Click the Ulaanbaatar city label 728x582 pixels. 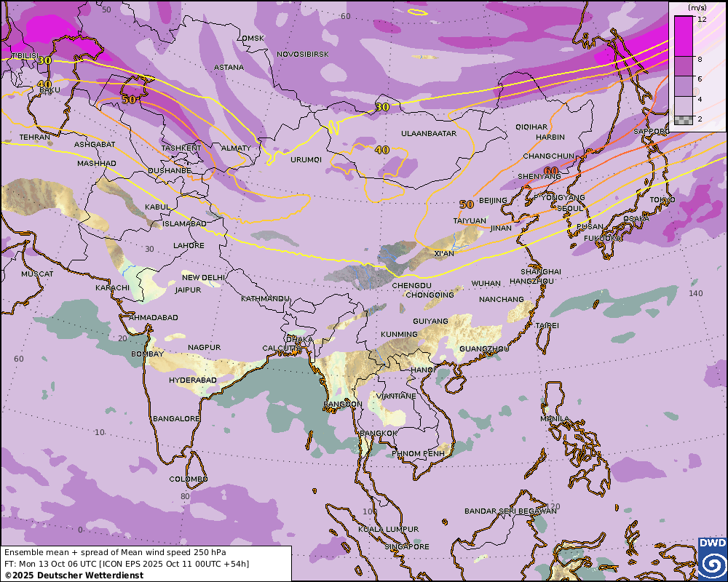coord(429,134)
